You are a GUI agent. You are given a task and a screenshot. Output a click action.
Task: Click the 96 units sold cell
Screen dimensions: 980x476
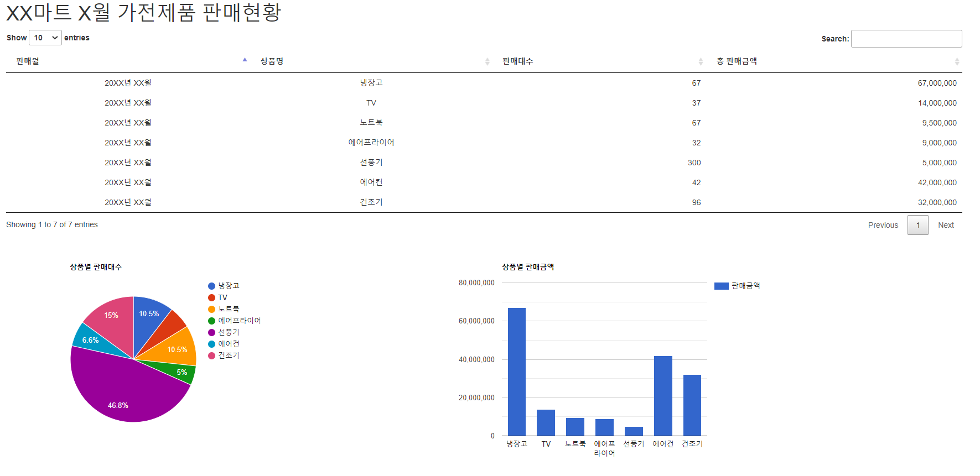pos(599,202)
